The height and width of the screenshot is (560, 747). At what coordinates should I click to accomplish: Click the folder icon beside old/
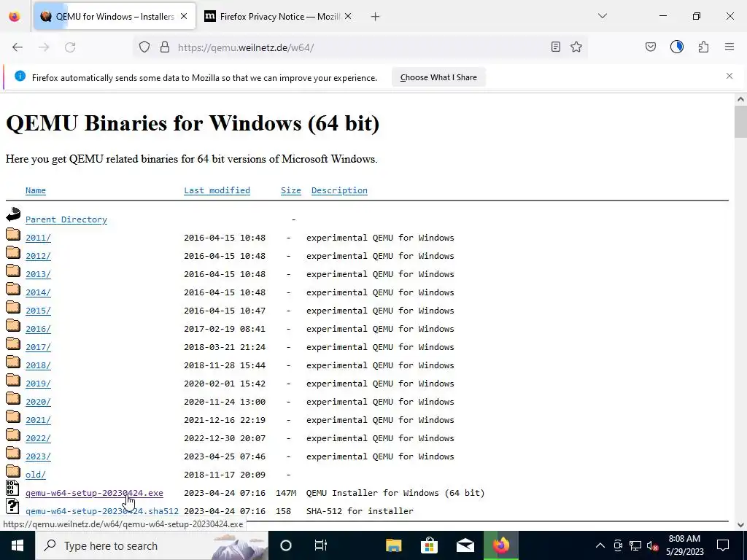point(13,471)
